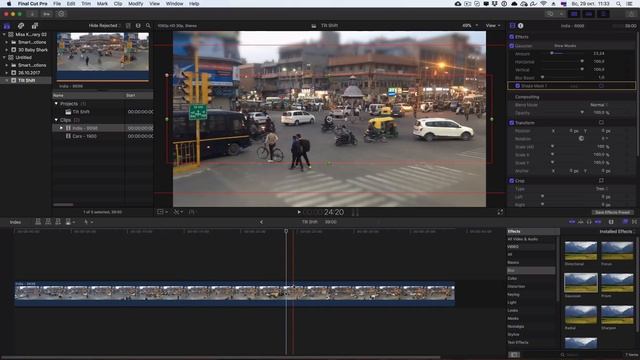Open the File menu

(57, 4)
